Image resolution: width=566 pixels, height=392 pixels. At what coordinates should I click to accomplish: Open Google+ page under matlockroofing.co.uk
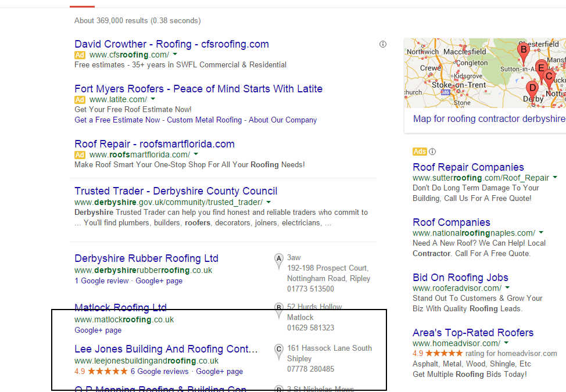98,330
